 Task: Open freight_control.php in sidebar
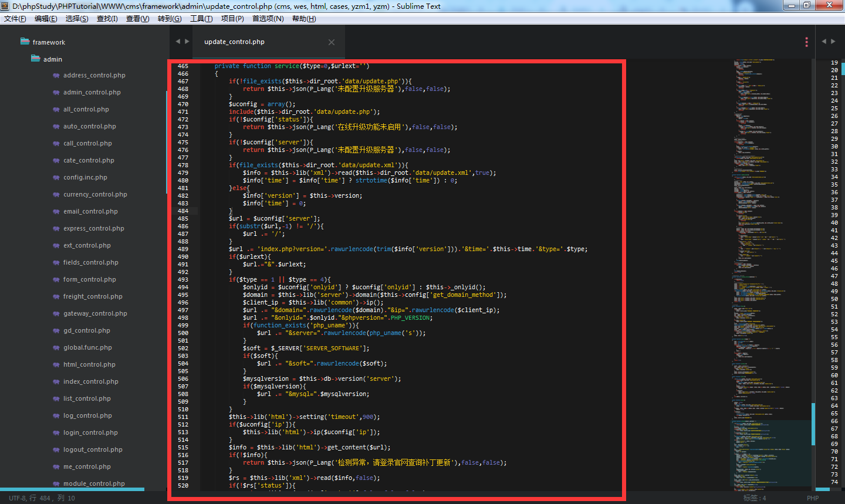[93, 296]
